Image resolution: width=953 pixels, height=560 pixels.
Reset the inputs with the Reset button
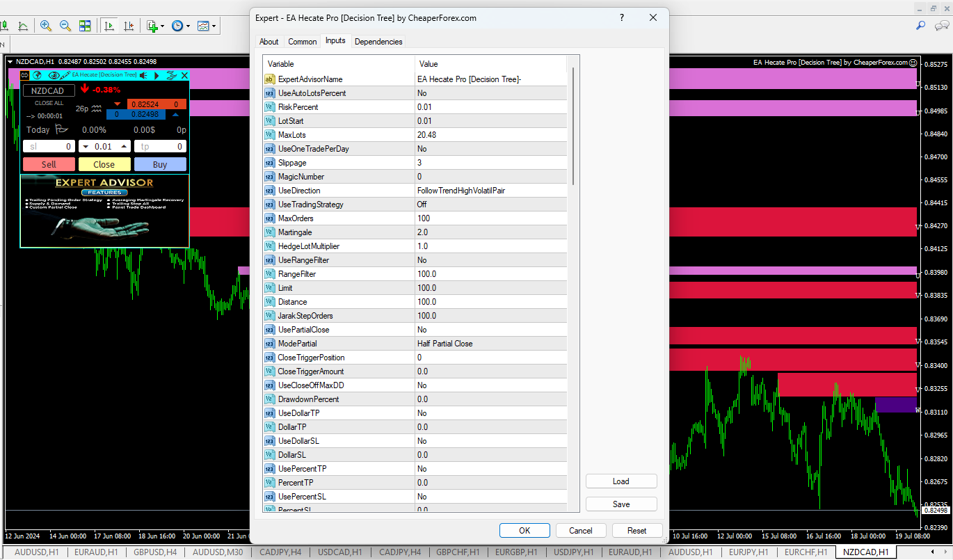(x=637, y=530)
